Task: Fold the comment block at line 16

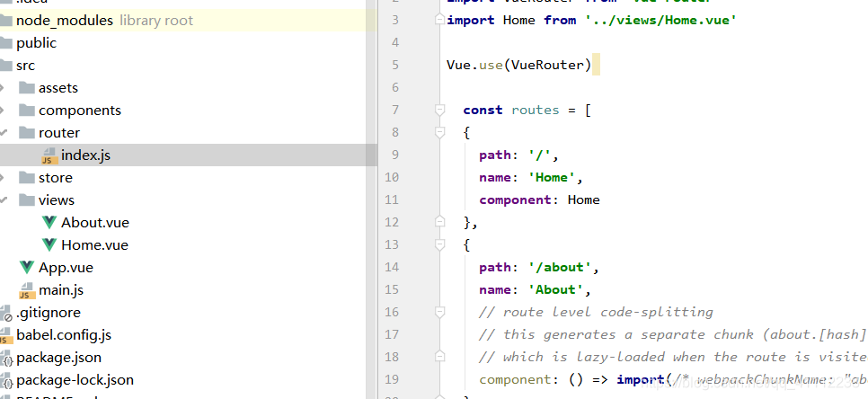Action: tap(439, 312)
